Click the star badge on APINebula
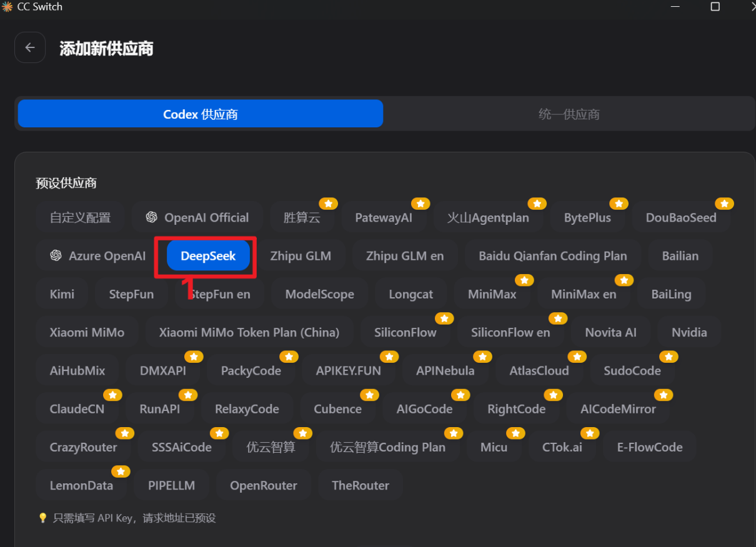Screen dimensions: 756x547 (x=482, y=357)
